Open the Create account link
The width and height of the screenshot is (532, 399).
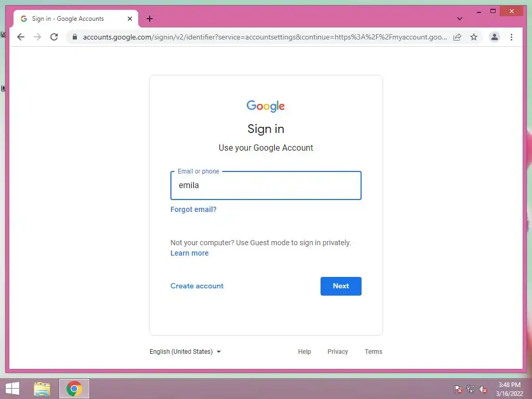pyautogui.click(x=197, y=286)
